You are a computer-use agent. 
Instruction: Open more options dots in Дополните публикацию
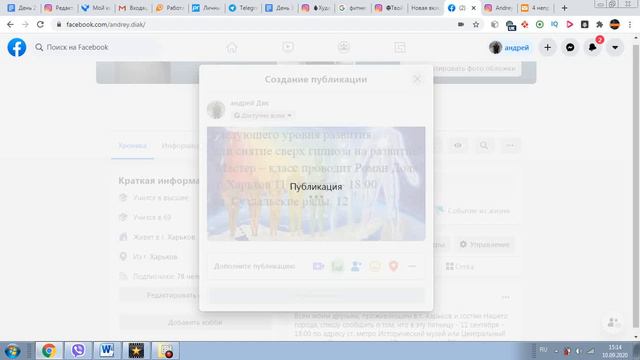(412, 266)
